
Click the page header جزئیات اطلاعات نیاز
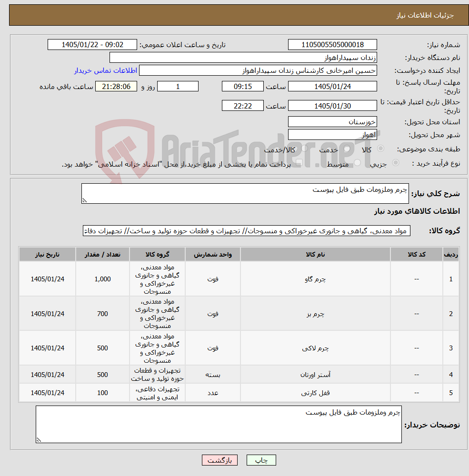[425, 15]
